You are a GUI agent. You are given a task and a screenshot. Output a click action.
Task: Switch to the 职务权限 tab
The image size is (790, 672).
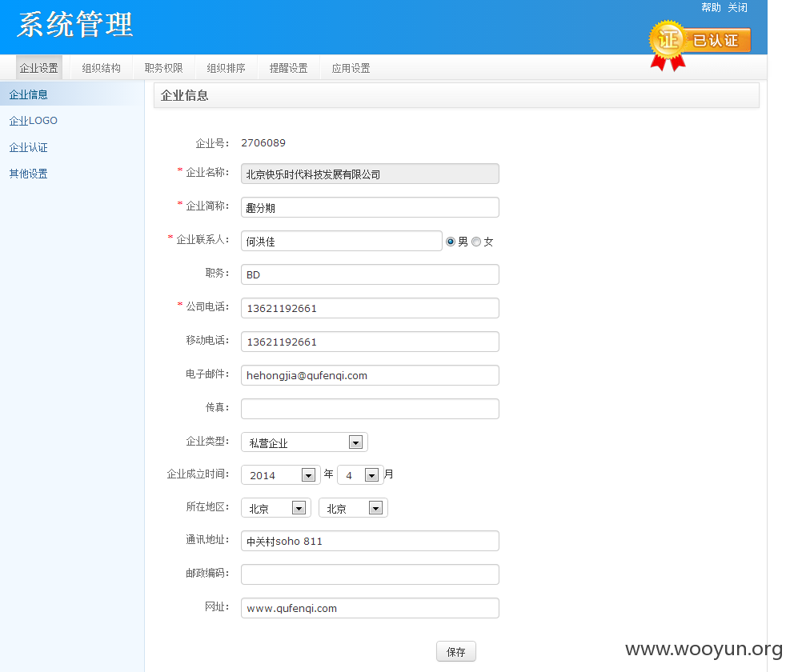(x=164, y=67)
